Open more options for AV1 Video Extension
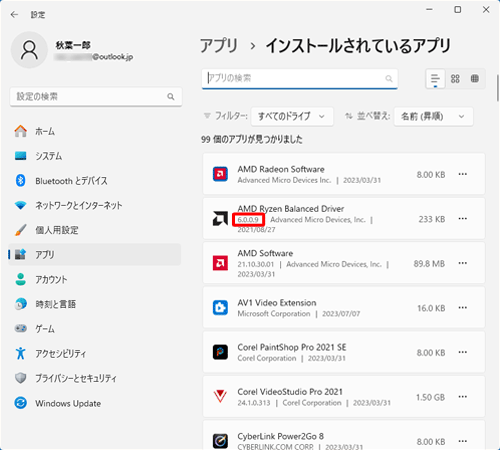 pos(463,308)
